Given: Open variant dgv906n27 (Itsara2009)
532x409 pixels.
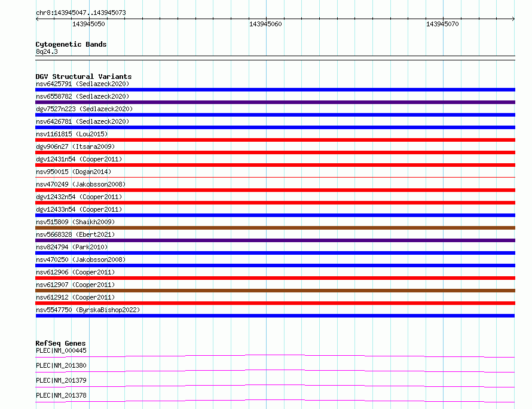Looking at the screenshot, I should click(75, 146).
